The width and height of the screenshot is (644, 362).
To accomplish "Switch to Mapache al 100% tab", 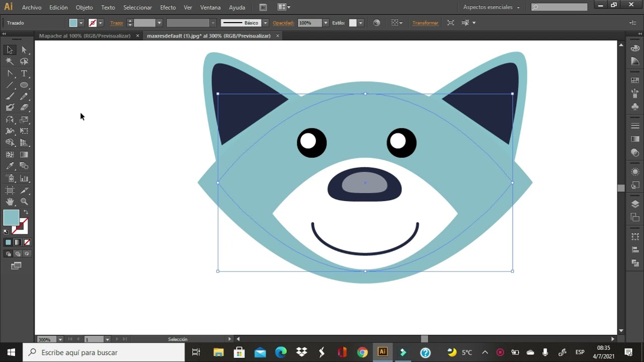I will [85, 36].
